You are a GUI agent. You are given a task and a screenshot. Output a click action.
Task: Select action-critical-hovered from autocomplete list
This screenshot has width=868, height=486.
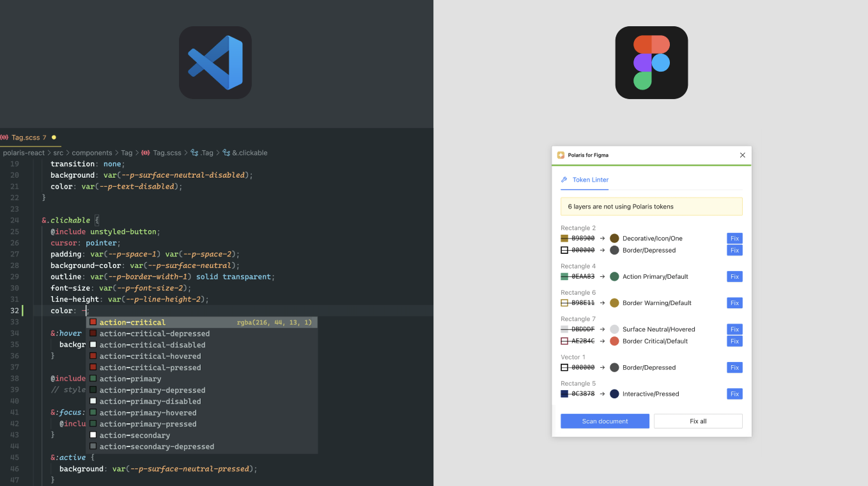[150, 356]
